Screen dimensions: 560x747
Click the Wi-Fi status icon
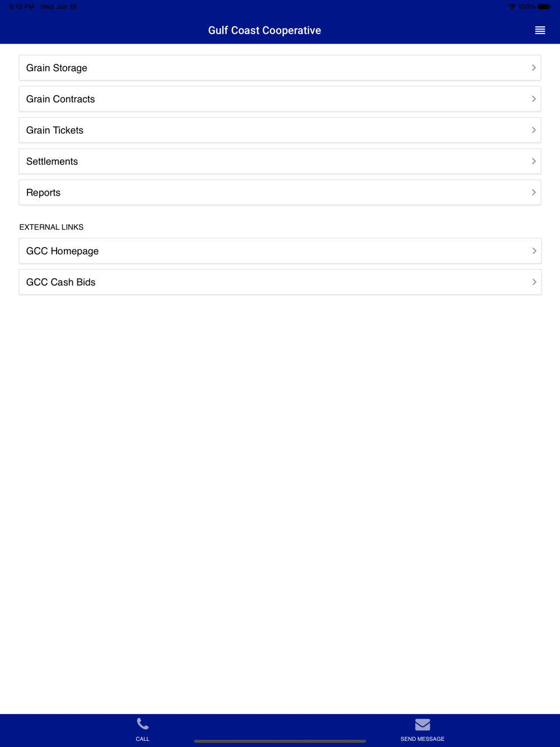(x=512, y=7)
